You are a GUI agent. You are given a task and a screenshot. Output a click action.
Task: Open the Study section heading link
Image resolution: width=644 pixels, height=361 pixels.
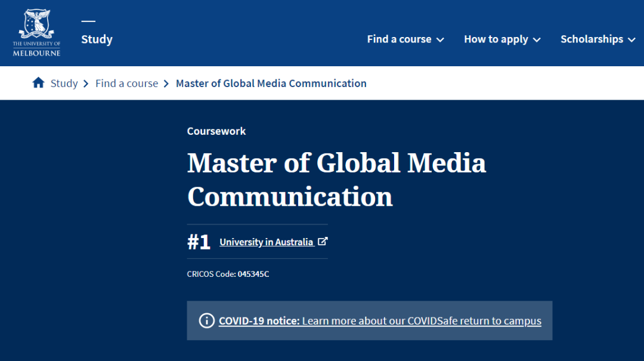pos(97,39)
